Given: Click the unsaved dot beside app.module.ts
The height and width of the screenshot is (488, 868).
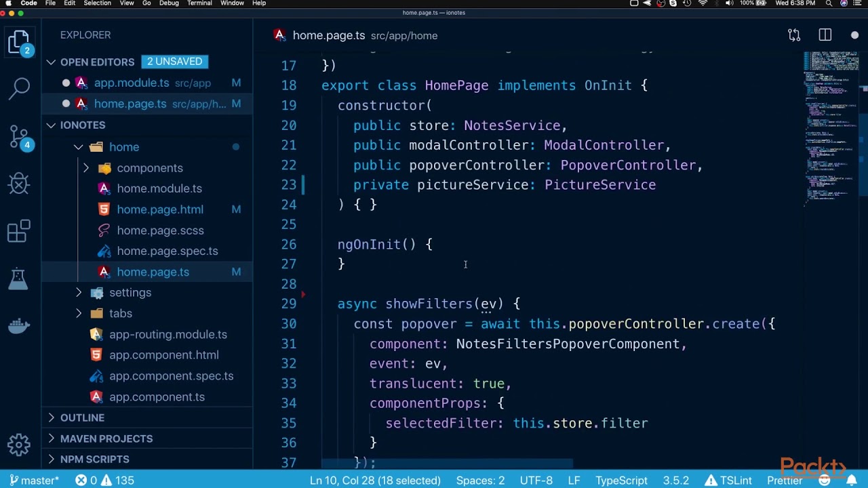Looking at the screenshot, I should pyautogui.click(x=66, y=83).
